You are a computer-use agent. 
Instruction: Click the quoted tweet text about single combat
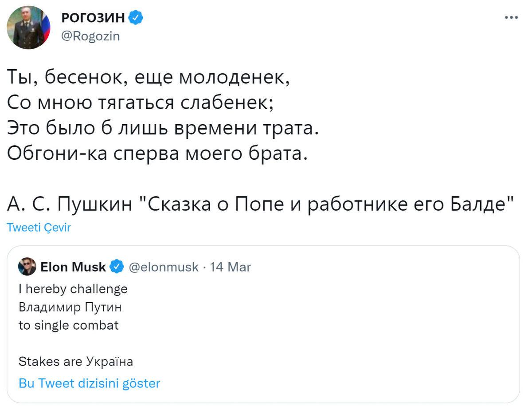[x=67, y=325]
